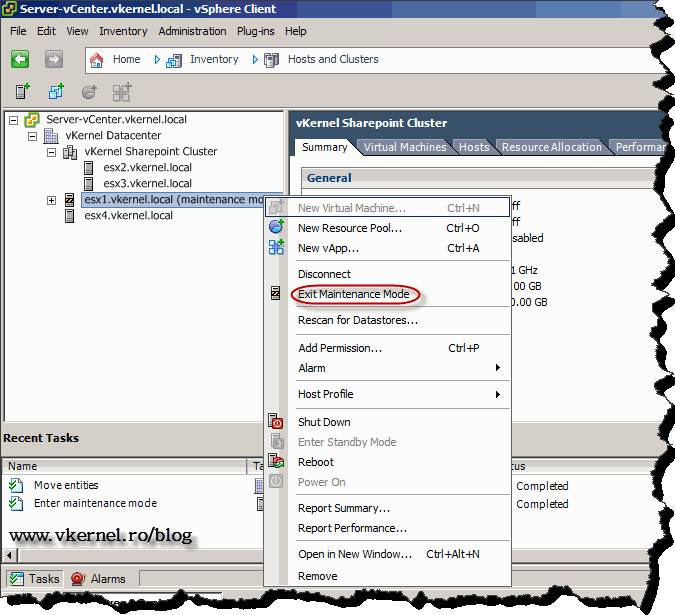Click the new resource pool toolbar icon

(x=89, y=92)
